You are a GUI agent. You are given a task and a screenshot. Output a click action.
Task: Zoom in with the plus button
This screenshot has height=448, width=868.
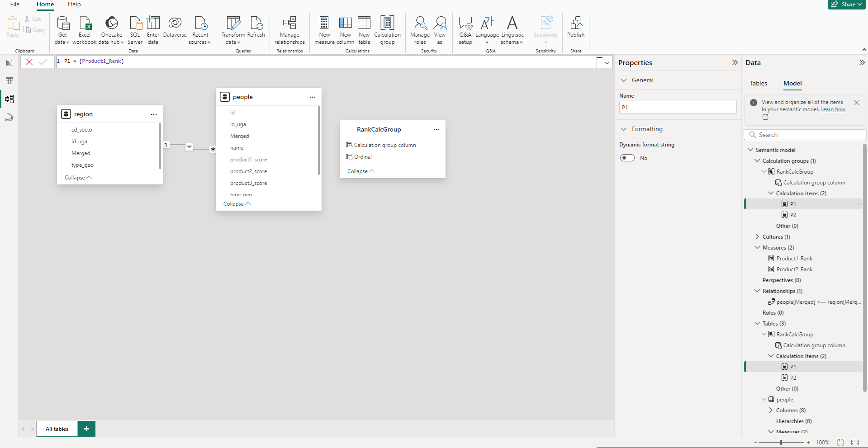[x=808, y=443]
